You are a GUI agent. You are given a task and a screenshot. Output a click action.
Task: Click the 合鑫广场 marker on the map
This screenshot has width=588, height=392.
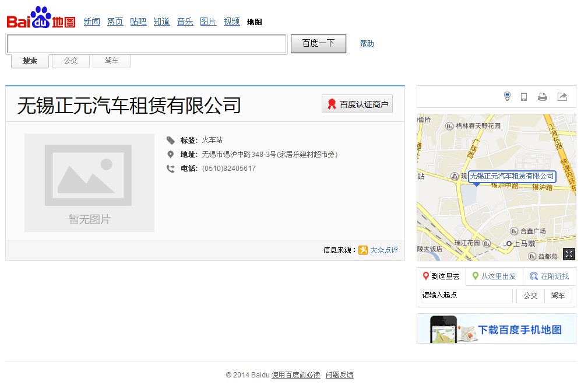pyautogui.click(x=514, y=231)
